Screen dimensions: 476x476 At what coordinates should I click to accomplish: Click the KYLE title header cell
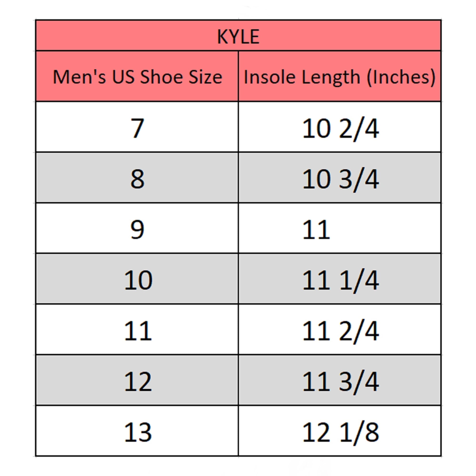coord(238,36)
